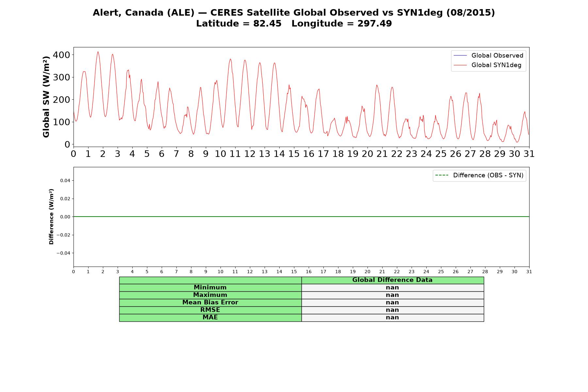Click the MAE table row label
Screen dimensions: 588x392
(x=210, y=318)
